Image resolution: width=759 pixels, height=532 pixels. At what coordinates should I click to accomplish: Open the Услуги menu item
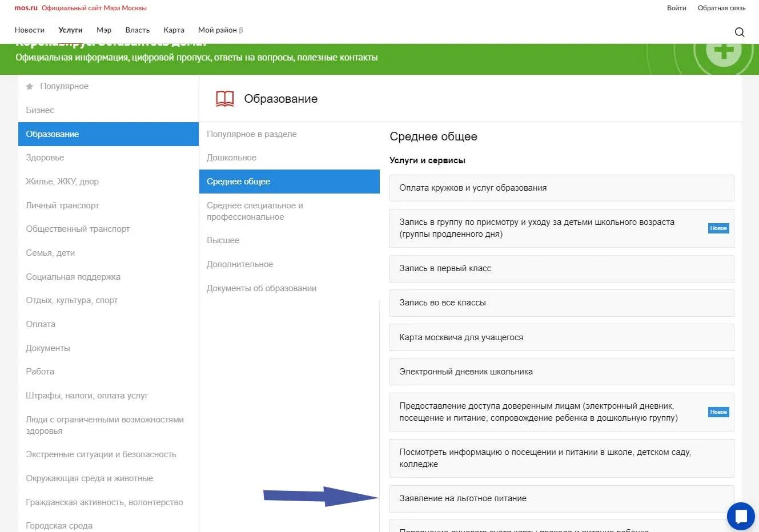[x=70, y=30]
